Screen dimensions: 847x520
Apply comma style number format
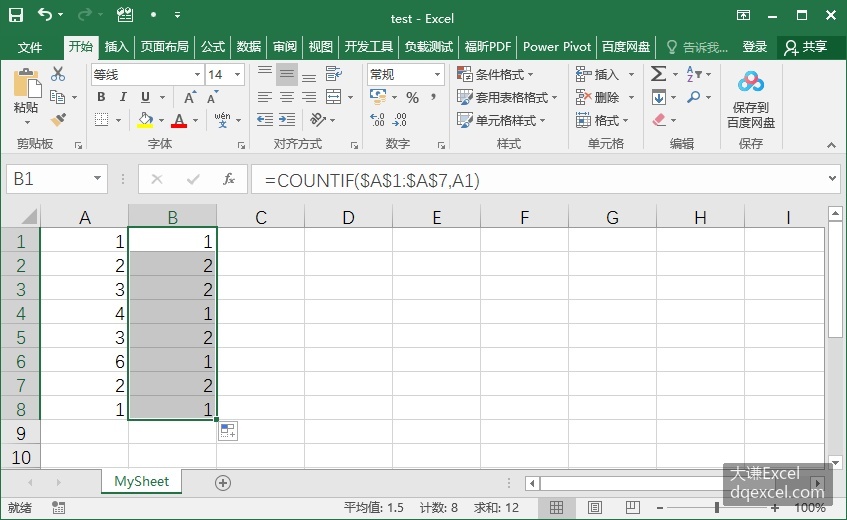click(x=433, y=98)
